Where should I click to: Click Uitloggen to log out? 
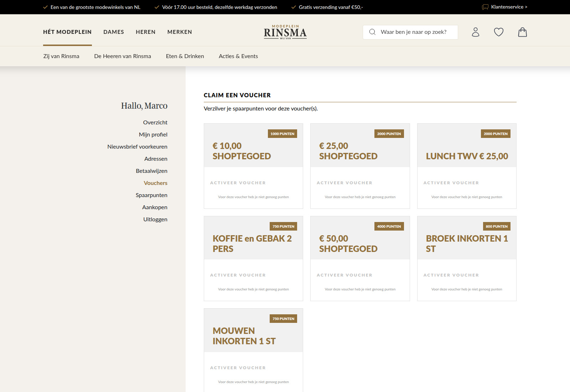pyautogui.click(x=155, y=220)
